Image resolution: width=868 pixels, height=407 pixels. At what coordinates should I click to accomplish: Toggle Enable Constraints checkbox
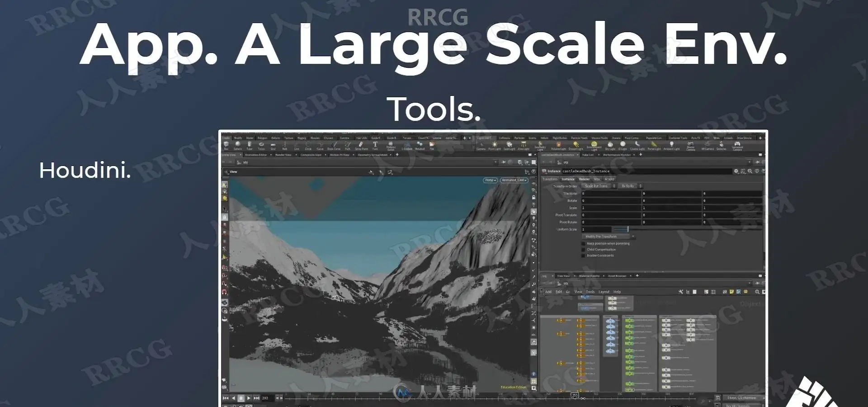click(x=583, y=256)
